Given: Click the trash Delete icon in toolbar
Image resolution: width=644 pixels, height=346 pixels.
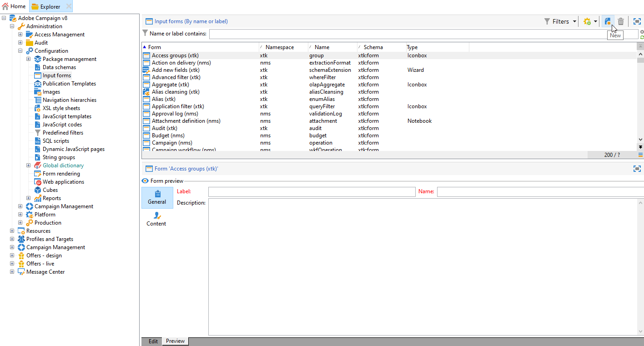Looking at the screenshot, I should pos(621,21).
